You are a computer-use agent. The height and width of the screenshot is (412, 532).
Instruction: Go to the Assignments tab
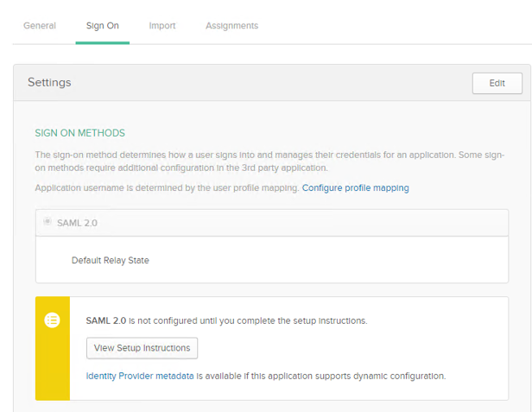click(x=232, y=26)
